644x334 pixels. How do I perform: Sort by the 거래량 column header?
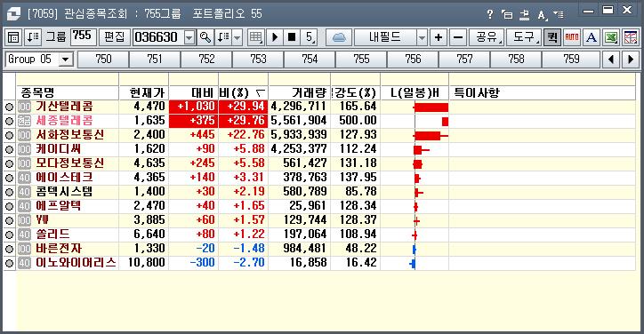coord(300,92)
